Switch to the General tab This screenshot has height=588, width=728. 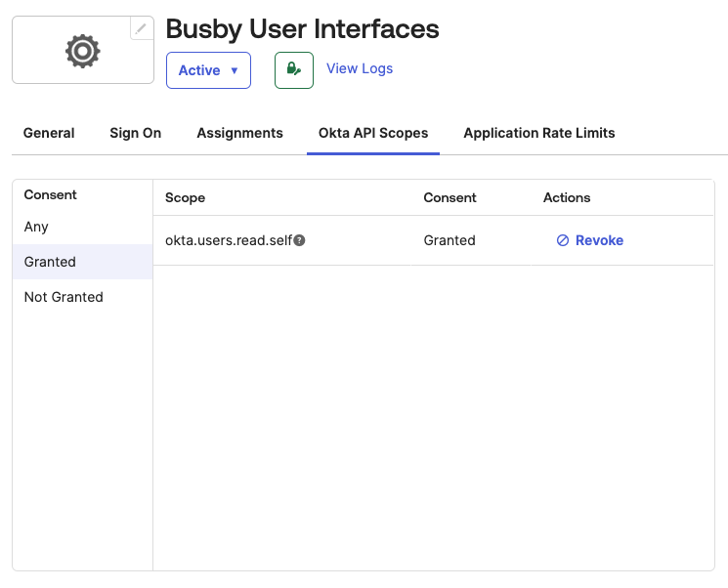coord(49,133)
